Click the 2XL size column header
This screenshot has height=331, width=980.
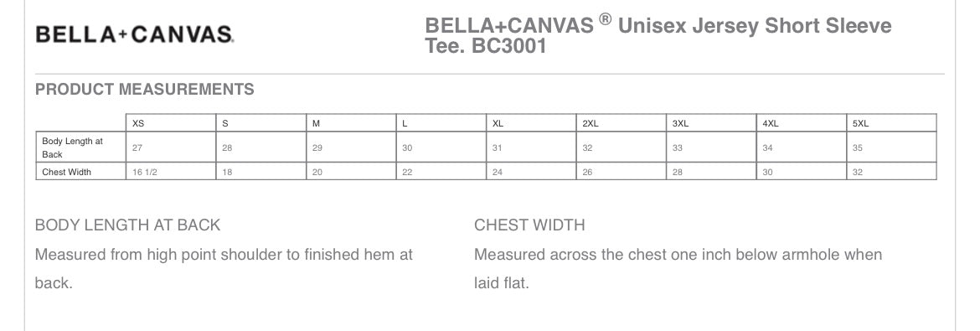click(x=590, y=124)
